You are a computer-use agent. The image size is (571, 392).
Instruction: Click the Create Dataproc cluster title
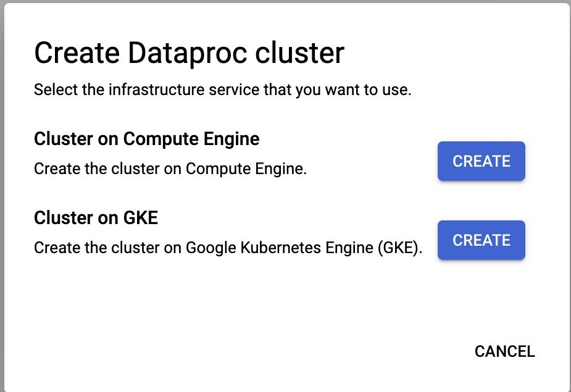[x=190, y=52]
